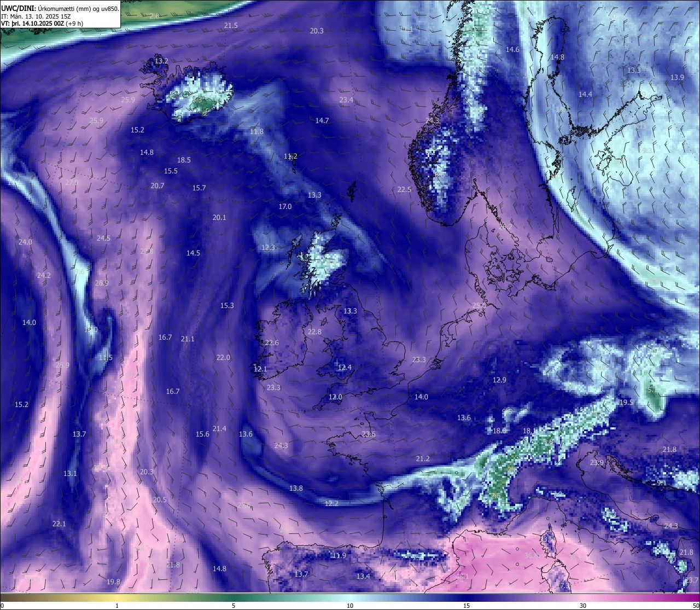This screenshot has height=610, width=700.
Task: Click the 22.5 value near Norway
Action: tap(404, 190)
